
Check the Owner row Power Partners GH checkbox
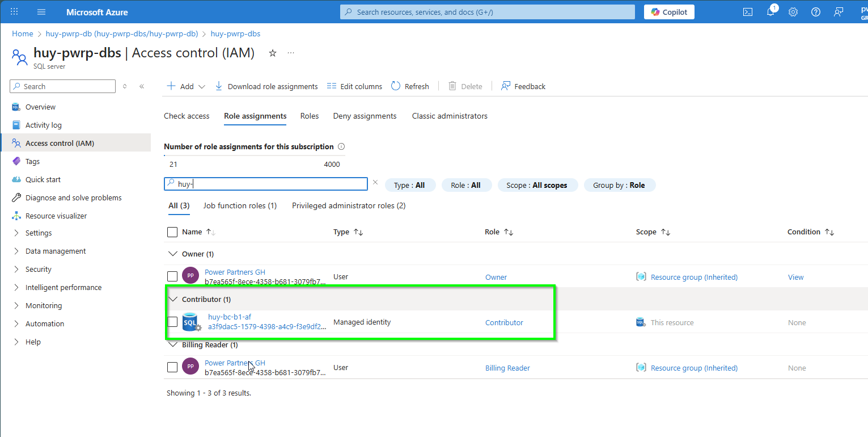(172, 276)
